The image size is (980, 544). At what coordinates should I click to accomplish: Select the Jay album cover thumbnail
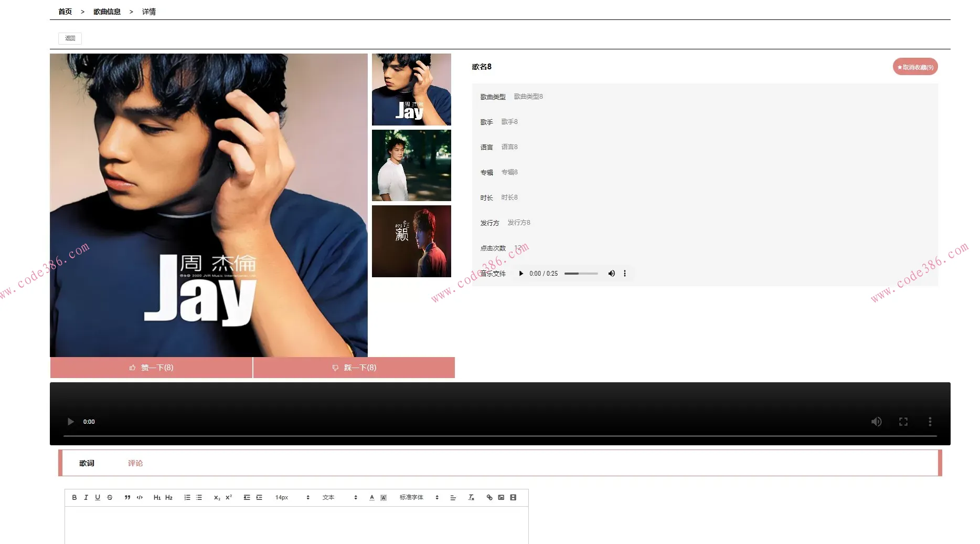pyautogui.click(x=411, y=89)
